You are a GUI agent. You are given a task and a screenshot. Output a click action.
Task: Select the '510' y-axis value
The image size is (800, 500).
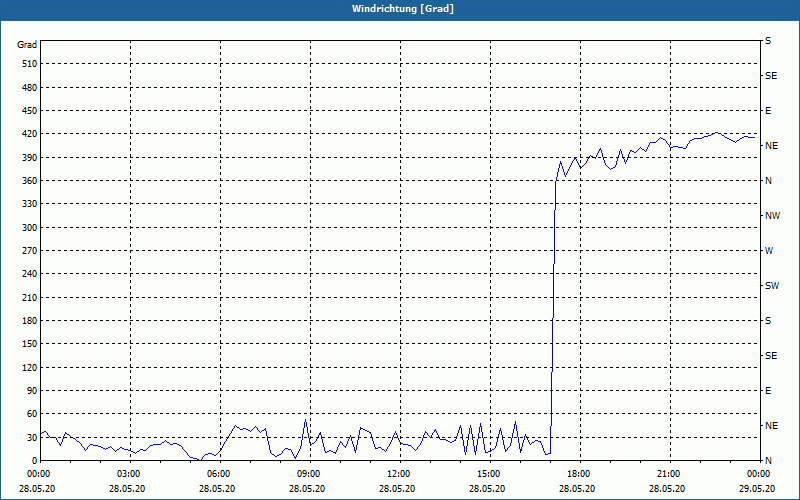[x=30, y=64]
